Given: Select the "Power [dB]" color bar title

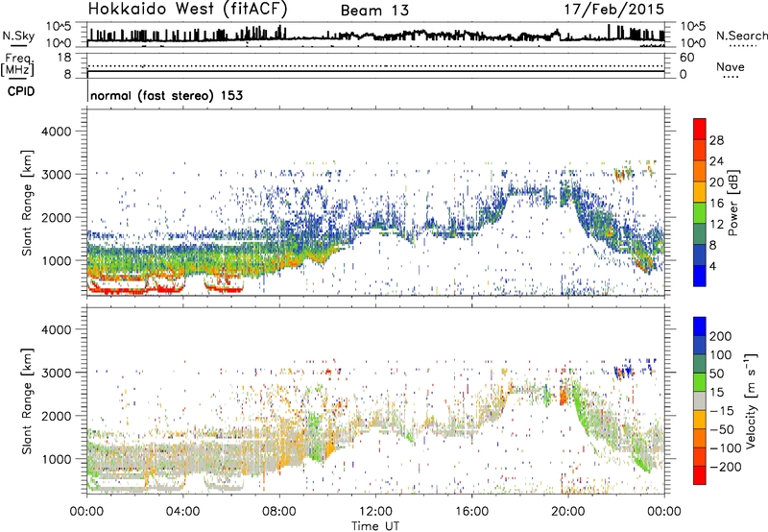Looking at the screenshot, I should click(x=732, y=203).
